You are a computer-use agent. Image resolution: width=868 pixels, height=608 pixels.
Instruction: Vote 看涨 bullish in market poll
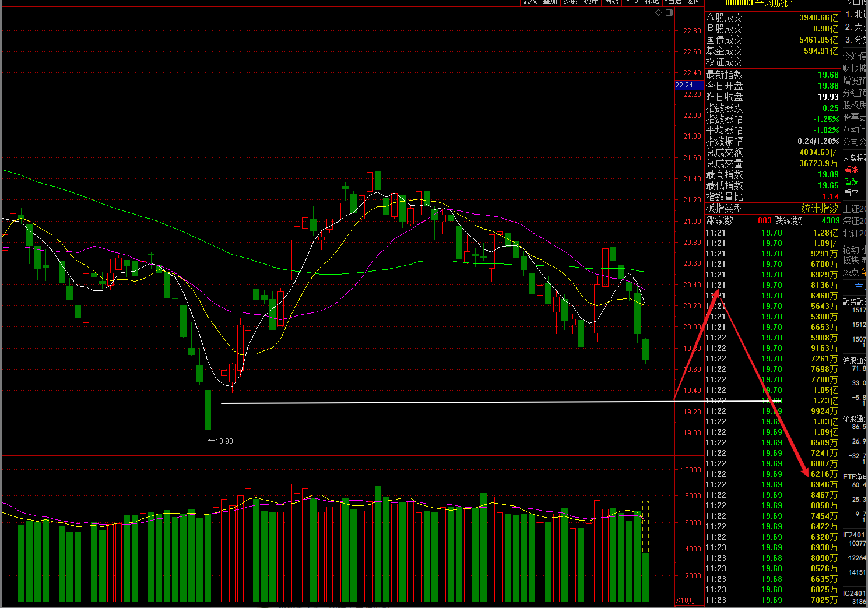click(852, 170)
